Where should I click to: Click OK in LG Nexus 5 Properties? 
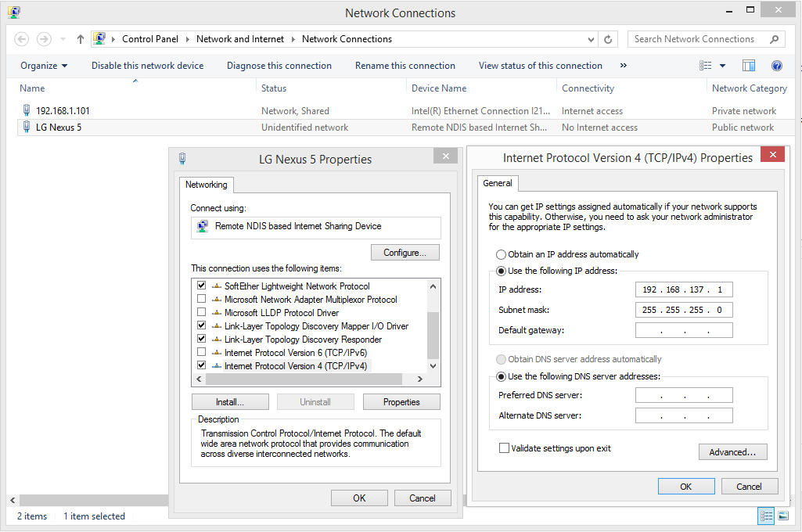click(x=360, y=498)
